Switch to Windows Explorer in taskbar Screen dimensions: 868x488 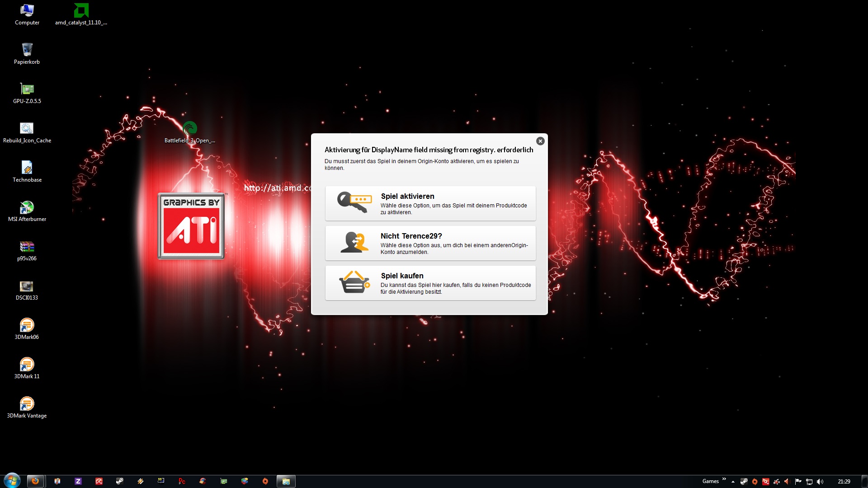[x=286, y=481]
